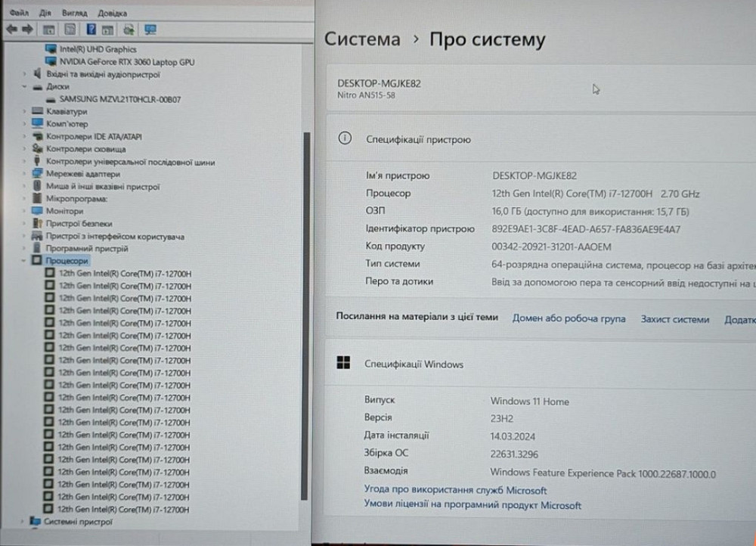Screen dimensions: 756x546
Task: Collapse the Процесори tree node
Action: (25, 261)
